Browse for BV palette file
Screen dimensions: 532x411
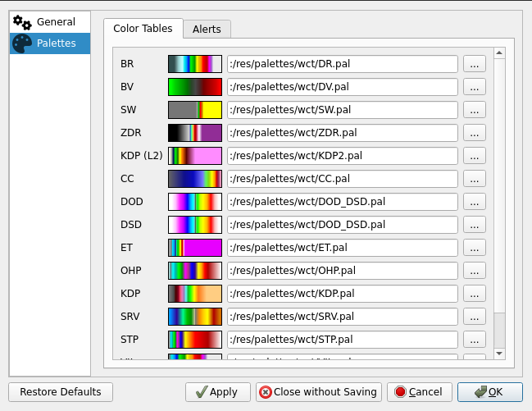(475, 87)
